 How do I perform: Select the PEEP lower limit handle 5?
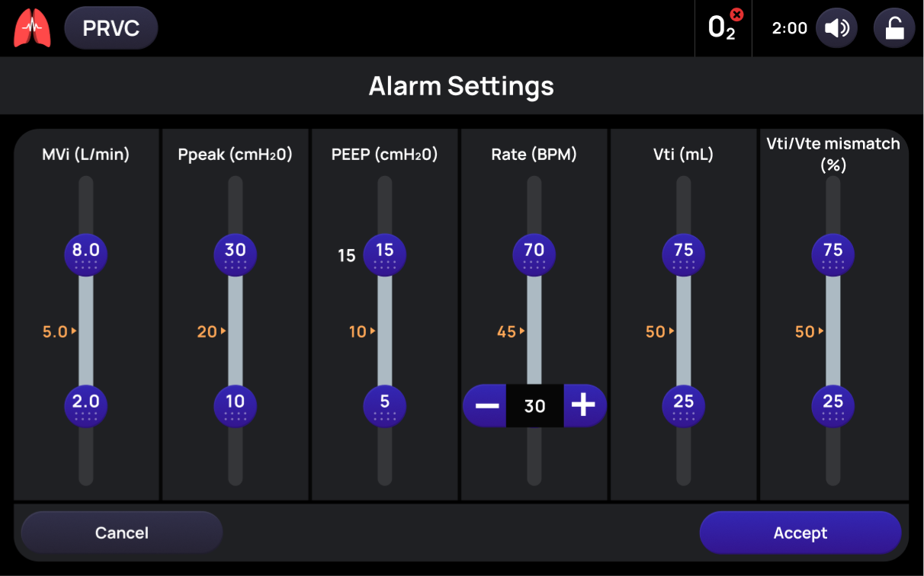click(x=385, y=406)
